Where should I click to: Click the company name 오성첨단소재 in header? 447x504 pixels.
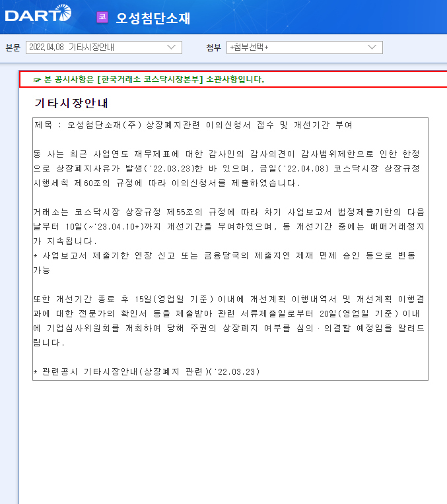pyautogui.click(x=153, y=18)
